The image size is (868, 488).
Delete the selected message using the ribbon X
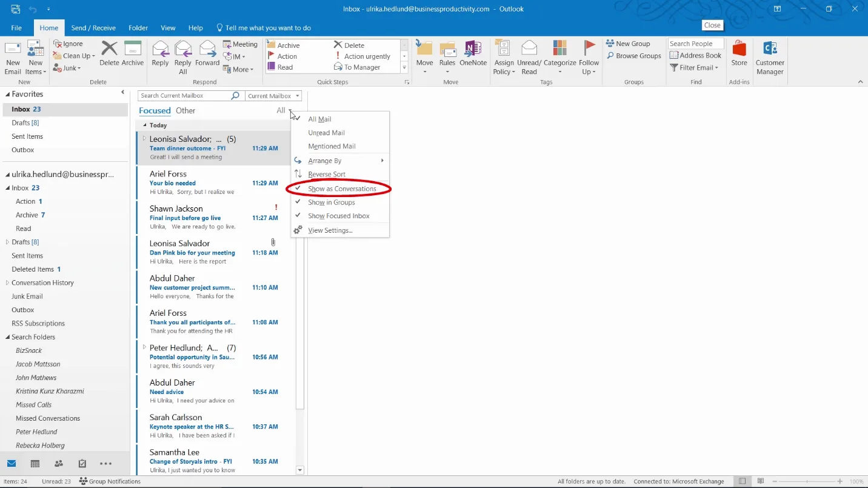pyautogui.click(x=109, y=53)
